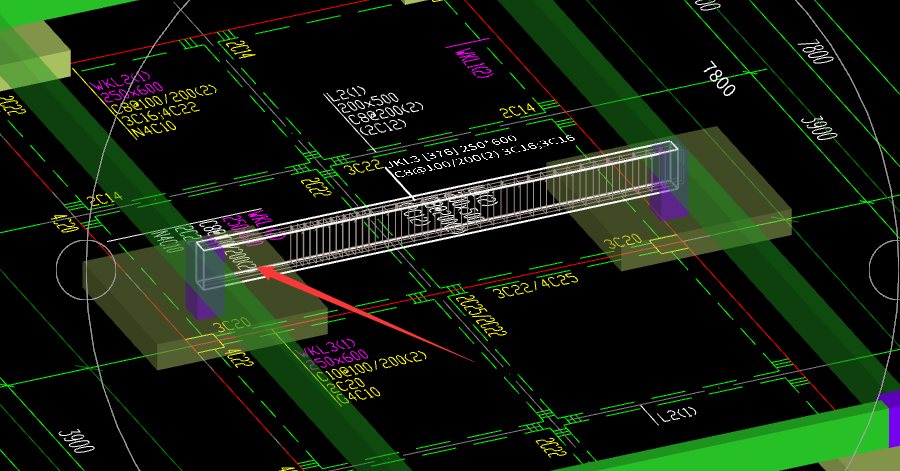The height and width of the screenshot is (471, 900).
Task: Click the yellow 4C20 rebar label
Action: coord(65,223)
